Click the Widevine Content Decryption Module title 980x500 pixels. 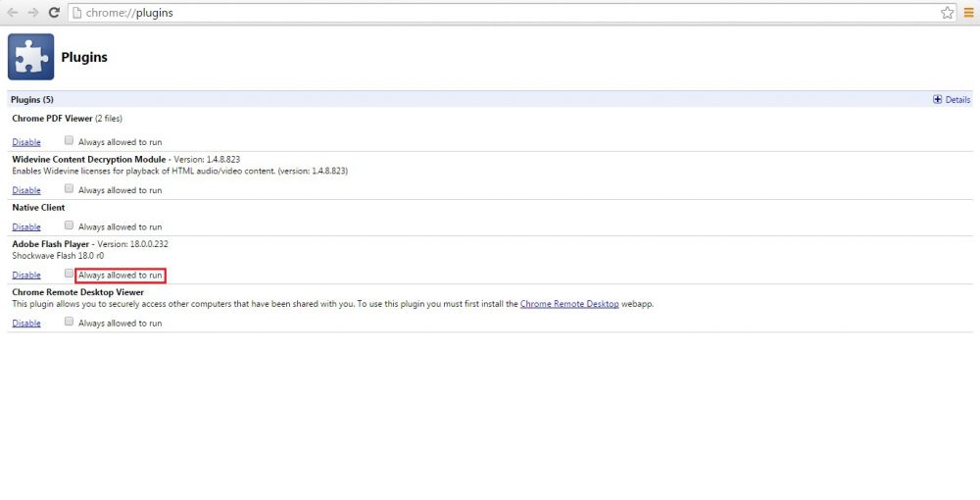click(x=89, y=160)
